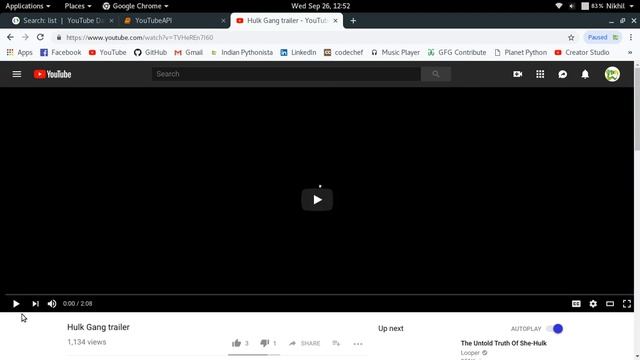Open the Facebook bookmark
This screenshot has width=640, height=360.
60,52
